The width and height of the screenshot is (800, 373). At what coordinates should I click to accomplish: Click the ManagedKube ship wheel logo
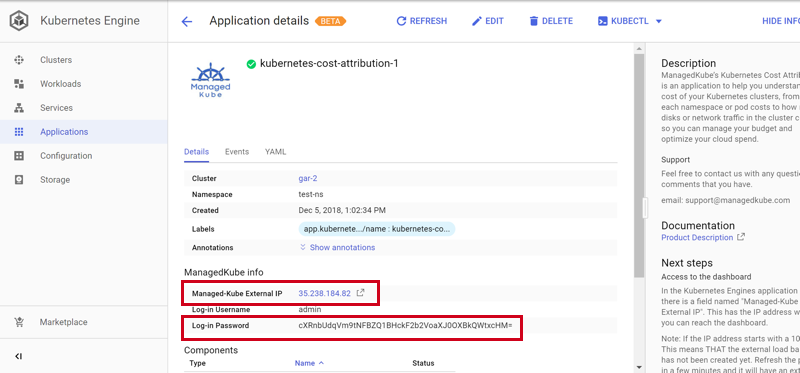pyautogui.click(x=211, y=80)
